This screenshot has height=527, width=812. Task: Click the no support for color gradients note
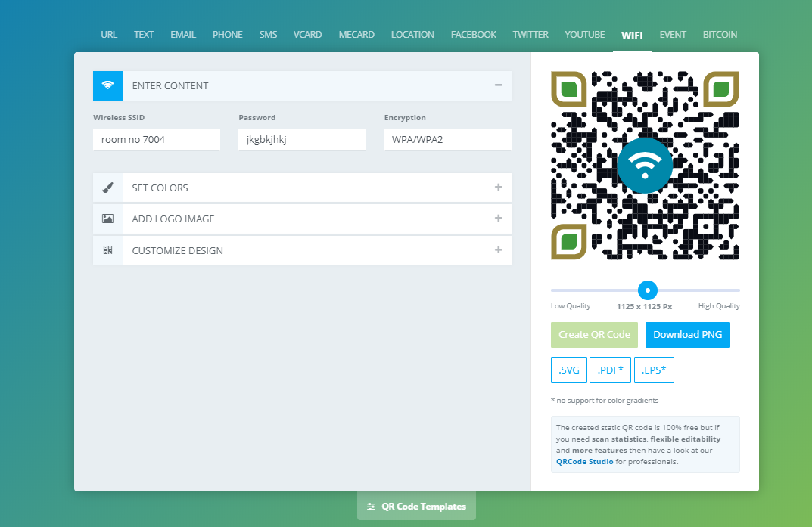coord(605,400)
